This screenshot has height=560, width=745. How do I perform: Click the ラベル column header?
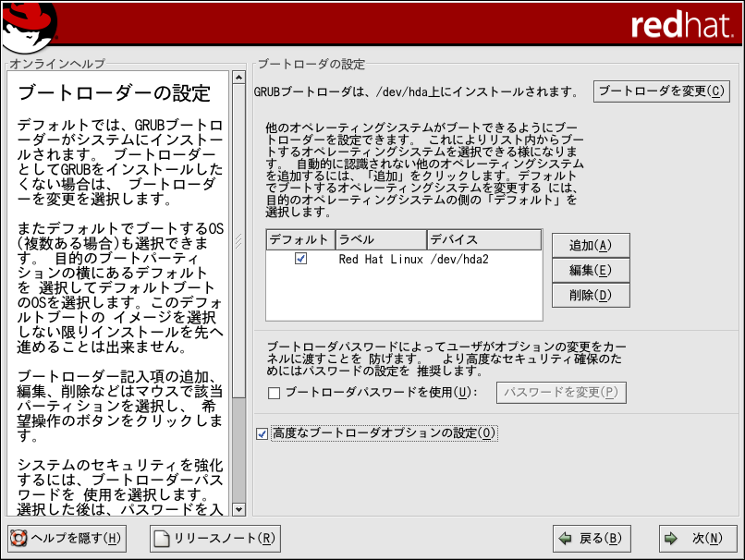[x=379, y=239]
